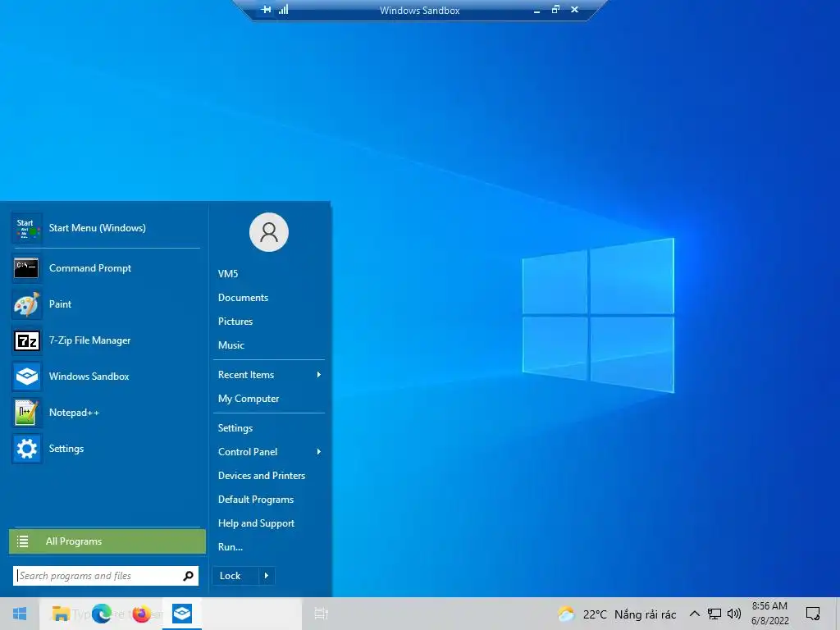The image size is (840, 630).
Task: Click the 22°C weather text
Action: 595,614
